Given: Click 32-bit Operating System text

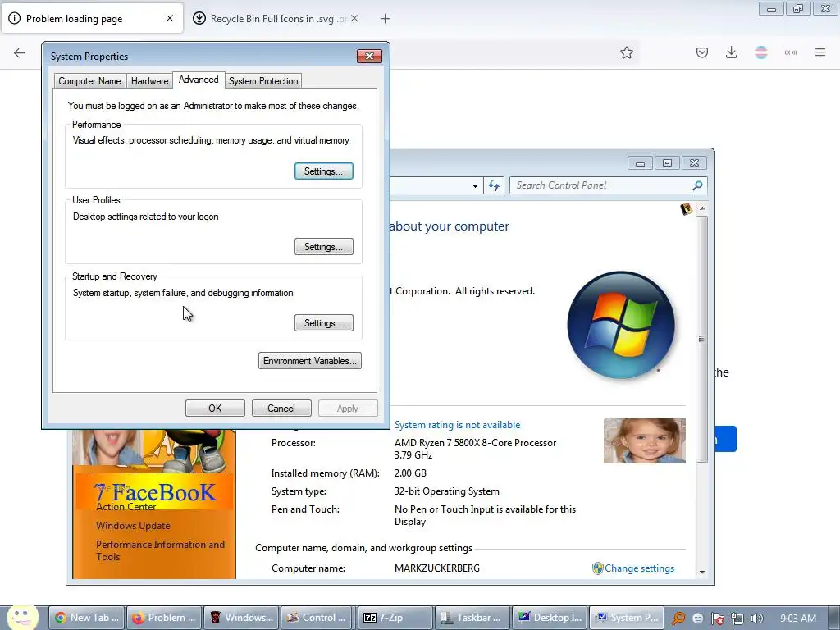Looking at the screenshot, I should point(447,491).
